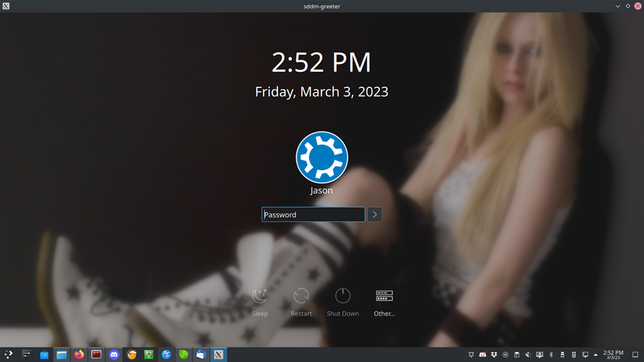Open the Other... session options
This screenshot has height=362, width=644.
tap(384, 296)
